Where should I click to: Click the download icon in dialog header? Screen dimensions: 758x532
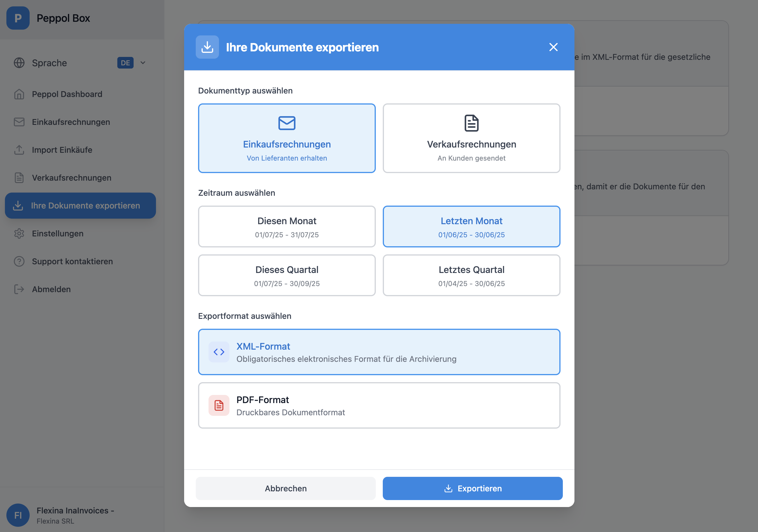(207, 47)
